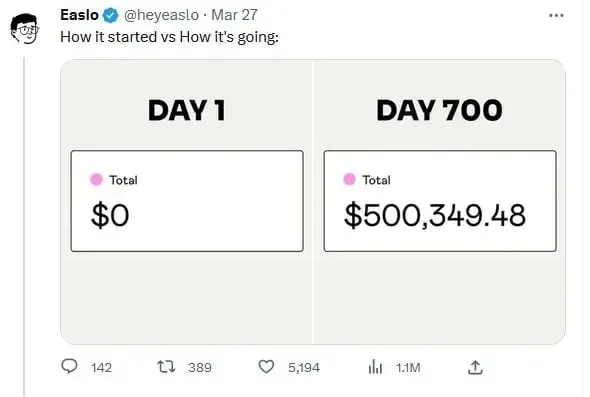This screenshot has height=397, width=590.
Task: Click the 389 reposts count
Action: 200,367
